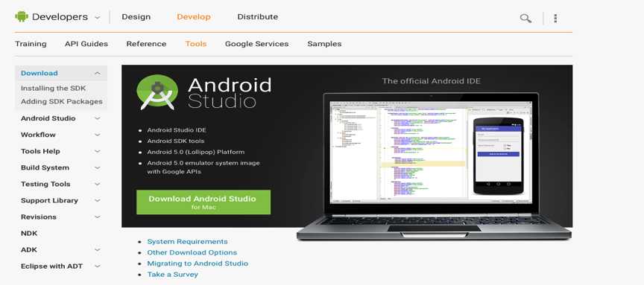Open Support Library sidebar item
This screenshot has height=285, width=644.
pos(49,200)
